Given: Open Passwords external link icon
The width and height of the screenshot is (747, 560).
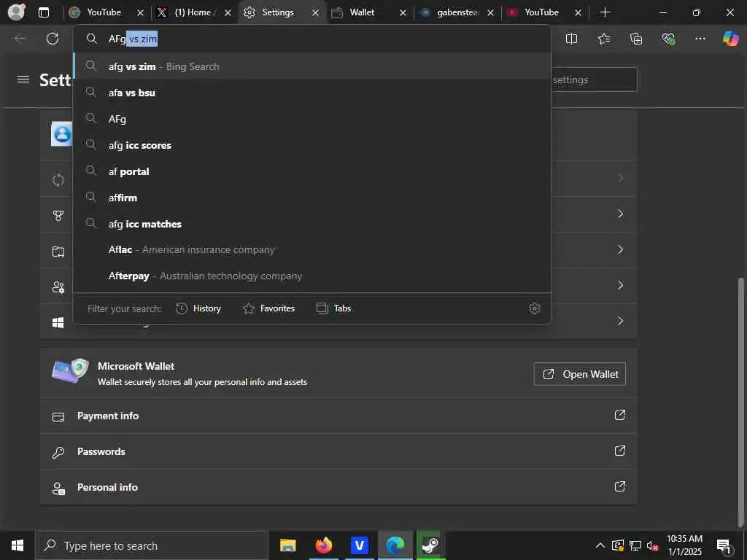Looking at the screenshot, I should [x=619, y=451].
